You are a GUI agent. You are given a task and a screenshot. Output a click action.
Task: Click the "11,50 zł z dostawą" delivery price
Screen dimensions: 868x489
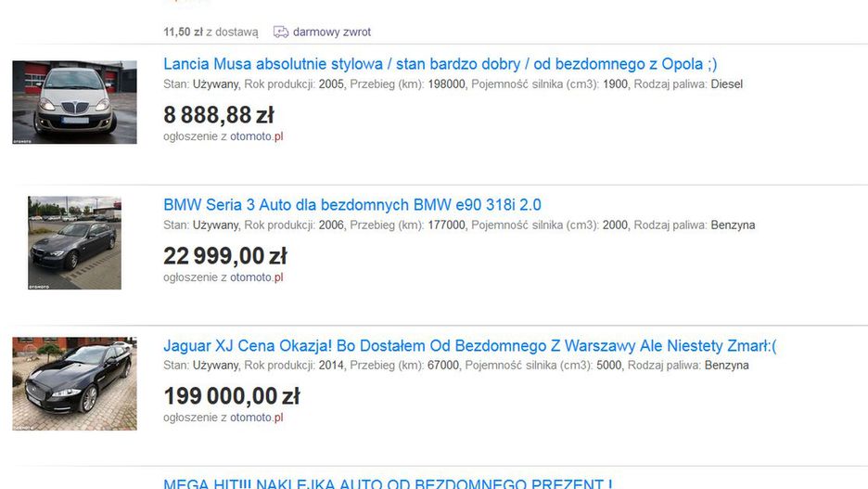pyautogui.click(x=211, y=32)
